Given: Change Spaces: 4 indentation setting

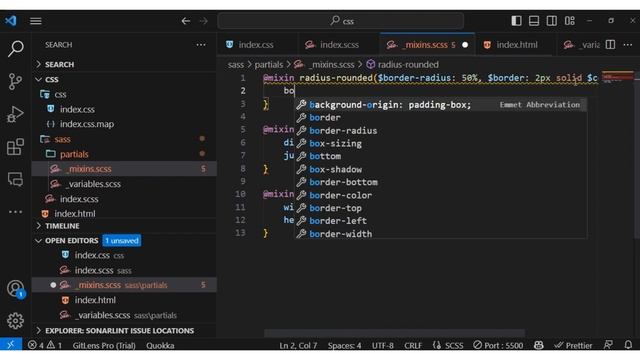Looking at the screenshot, I should [x=344, y=345].
